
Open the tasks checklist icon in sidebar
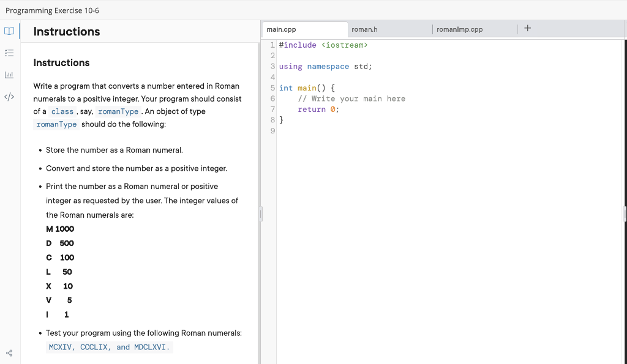[9, 53]
